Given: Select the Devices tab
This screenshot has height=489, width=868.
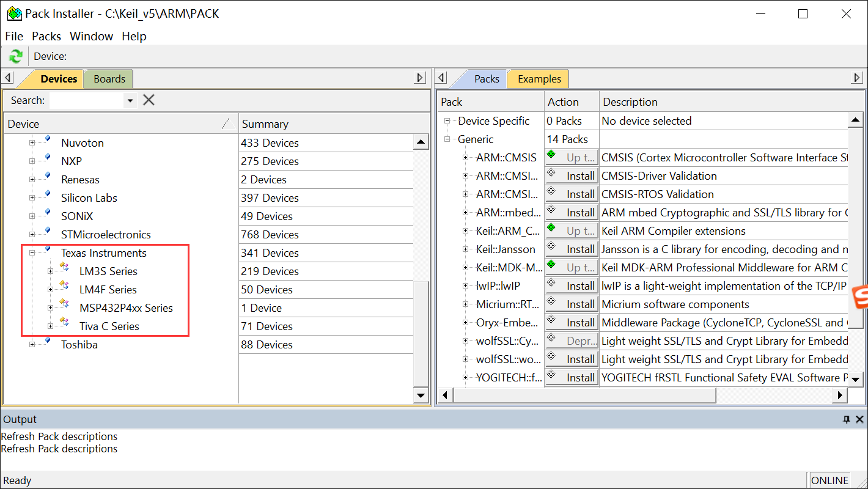Looking at the screenshot, I should tap(59, 79).
